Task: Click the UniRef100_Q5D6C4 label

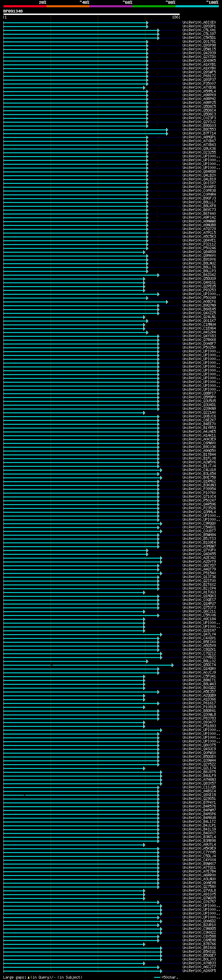Action: coord(199,110)
